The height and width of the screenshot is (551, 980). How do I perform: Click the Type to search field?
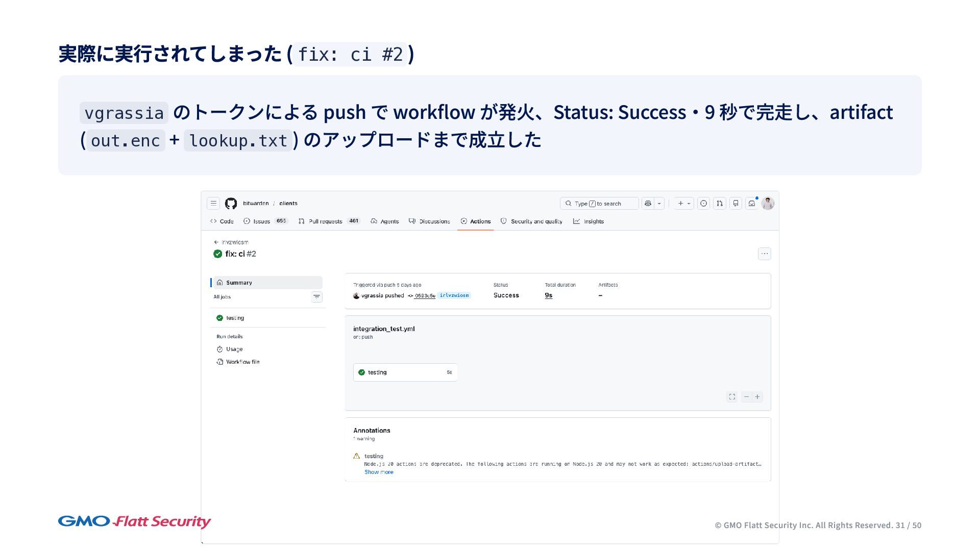pos(599,203)
